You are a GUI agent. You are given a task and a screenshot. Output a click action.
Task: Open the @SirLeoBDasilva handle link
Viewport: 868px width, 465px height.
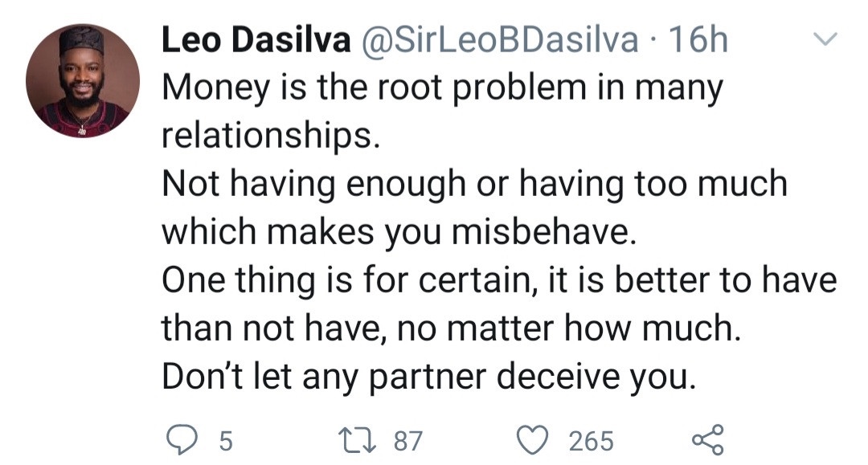(501, 41)
